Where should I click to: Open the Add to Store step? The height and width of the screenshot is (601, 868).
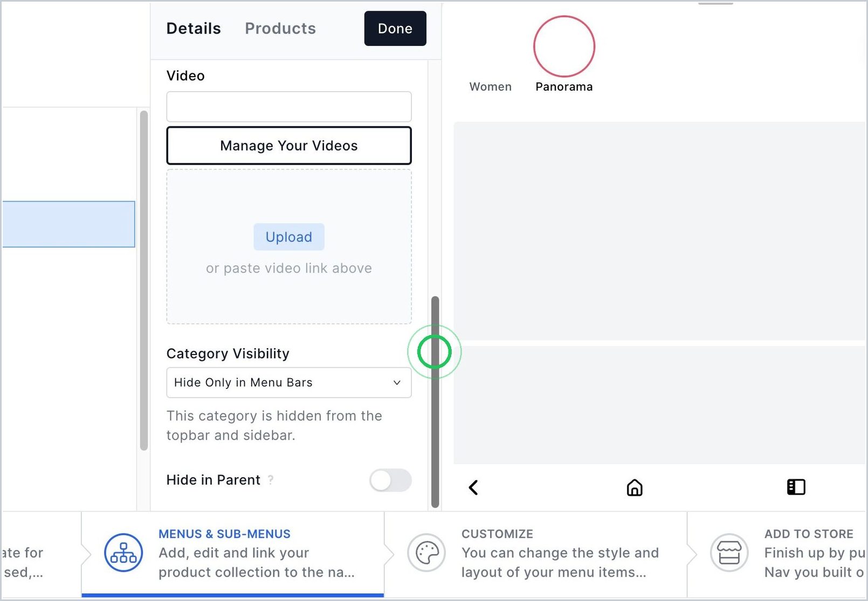777,554
